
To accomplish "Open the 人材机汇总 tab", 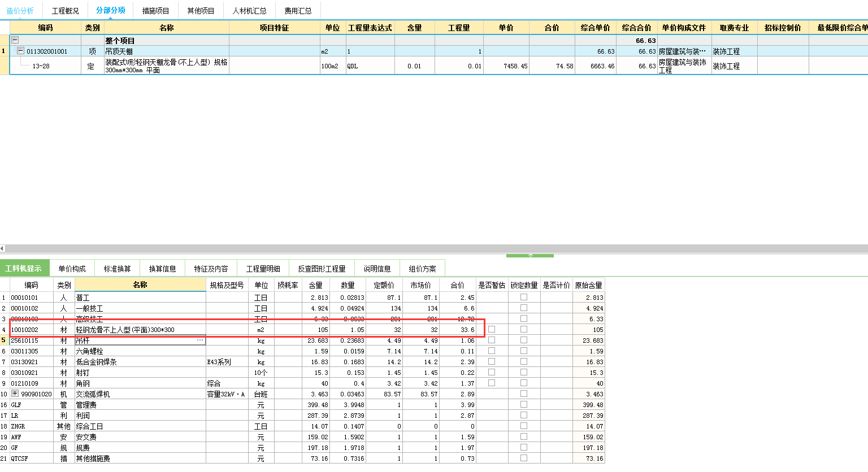I will 249,11.
